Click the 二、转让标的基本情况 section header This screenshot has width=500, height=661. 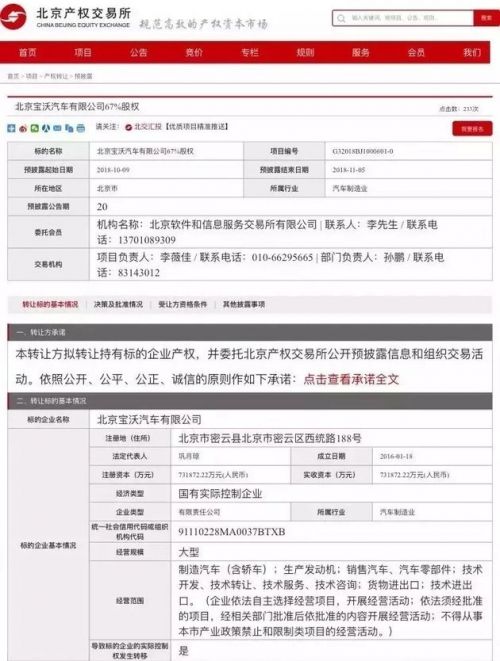[250, 400]
